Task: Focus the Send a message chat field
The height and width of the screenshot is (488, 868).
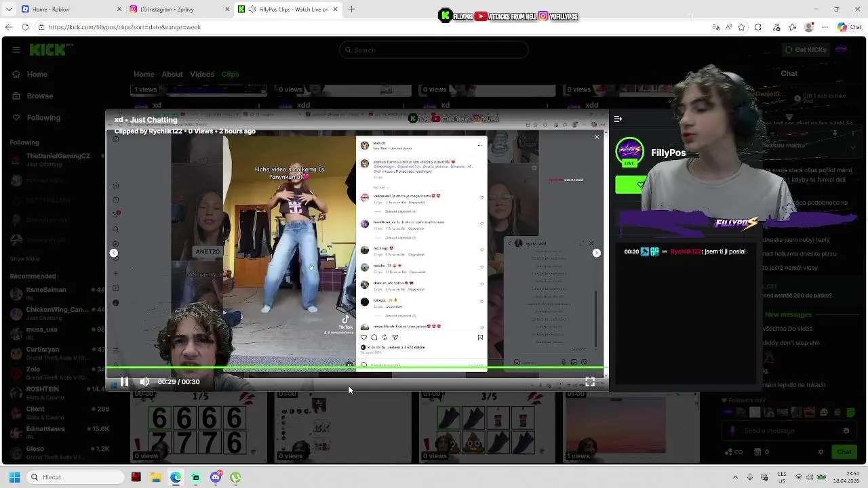Action: (x=788, y=431)
